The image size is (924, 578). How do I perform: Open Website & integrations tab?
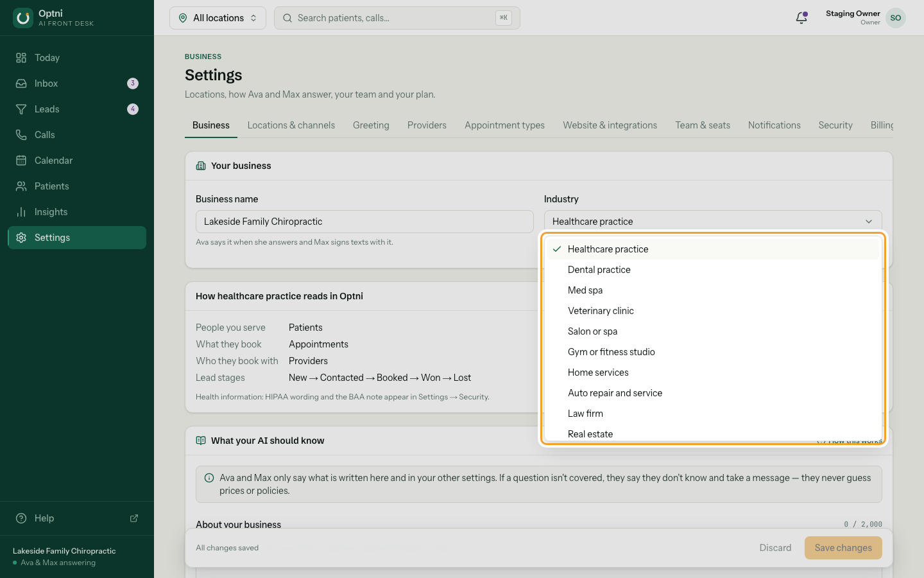click(610, 125)
